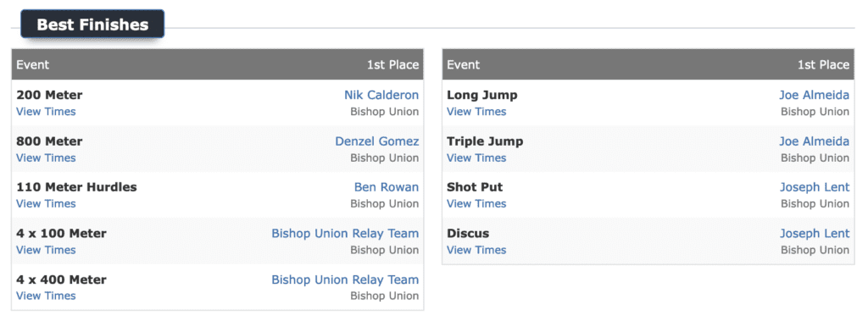Open Joe Almeida link in Triple Jump row

point(815,141)
